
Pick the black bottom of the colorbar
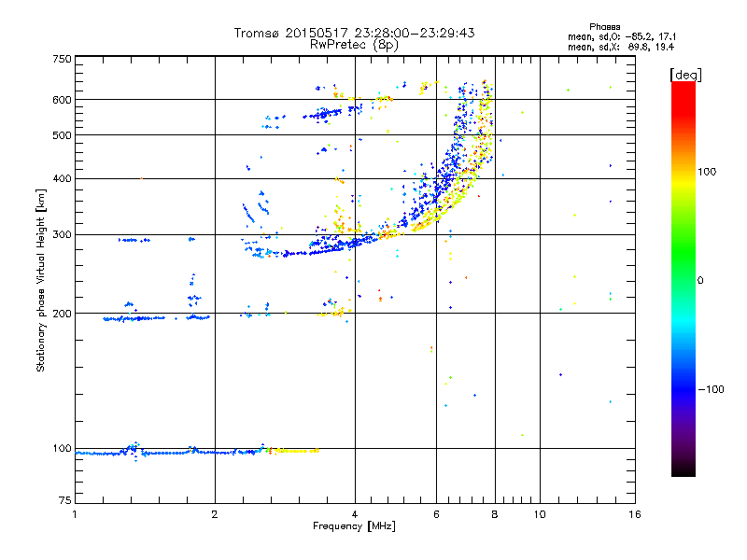pos(683,470)
